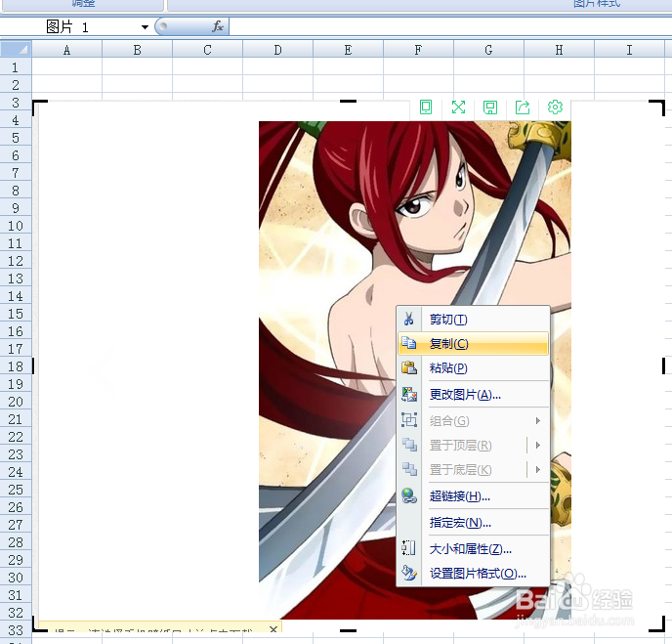Select column H header

point(559,50)
